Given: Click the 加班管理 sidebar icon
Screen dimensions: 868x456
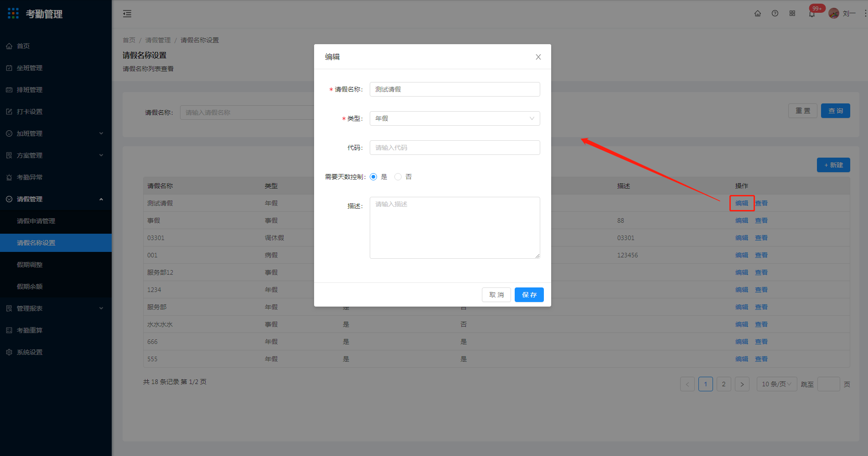Looking at the screenshot, I should tap(9, 133).
